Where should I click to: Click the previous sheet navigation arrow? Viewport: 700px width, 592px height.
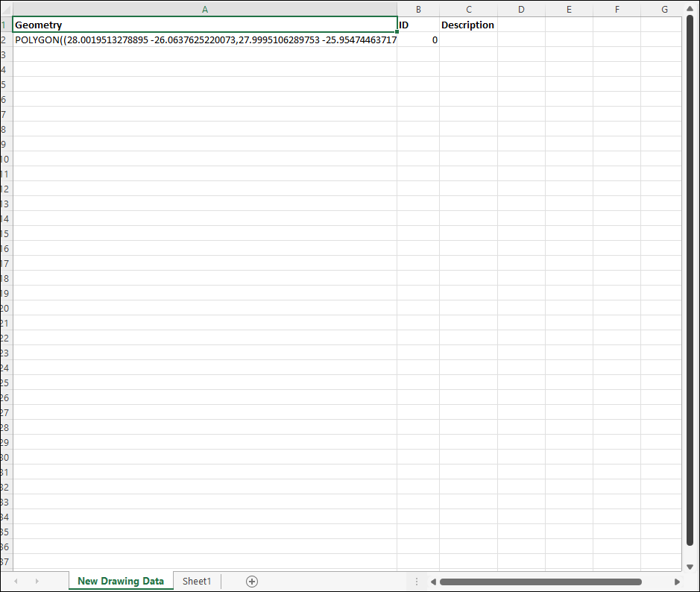pos(16,582)
